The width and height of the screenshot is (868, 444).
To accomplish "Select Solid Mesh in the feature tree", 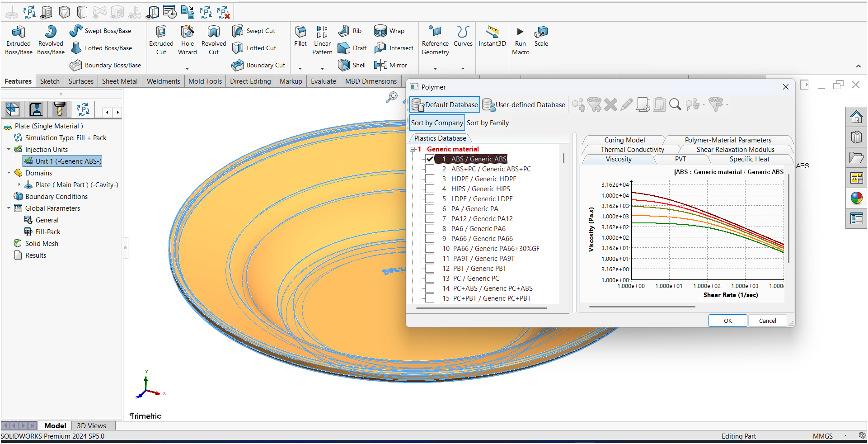I will click(42, 243).
